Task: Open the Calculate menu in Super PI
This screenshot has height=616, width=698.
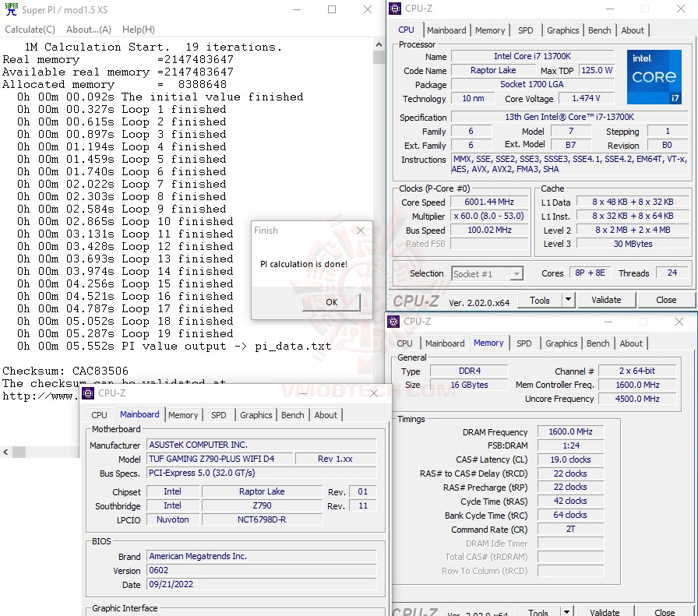Action: point(29,29)
